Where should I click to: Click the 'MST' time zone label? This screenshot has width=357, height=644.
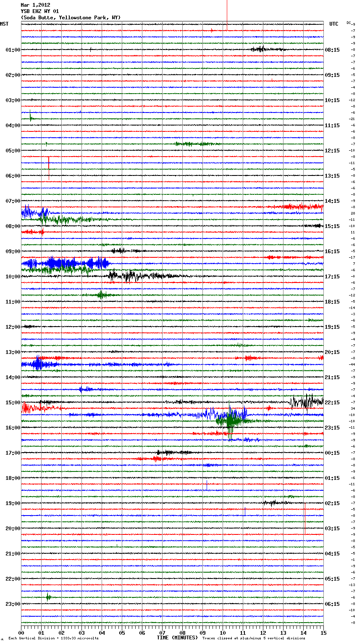pos(4,24)
